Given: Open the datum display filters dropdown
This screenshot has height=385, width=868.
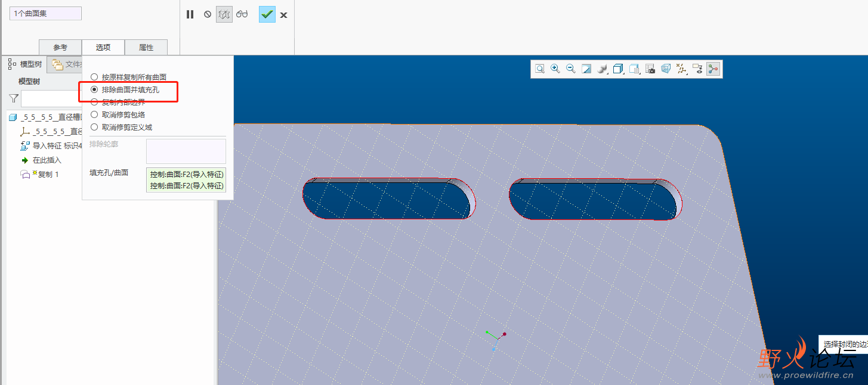Looking at the screenshot, I should [x=682, y=69].
